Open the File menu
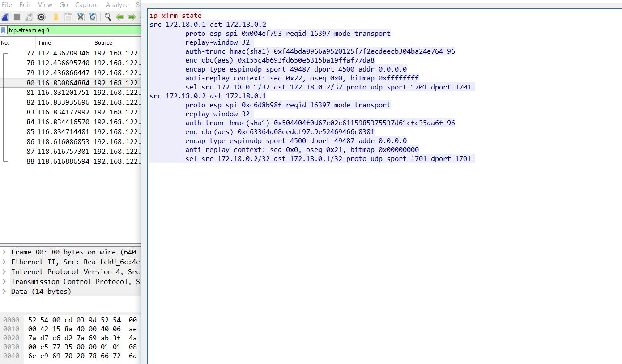Screen dimensions: 622x364 pos(7,5)
